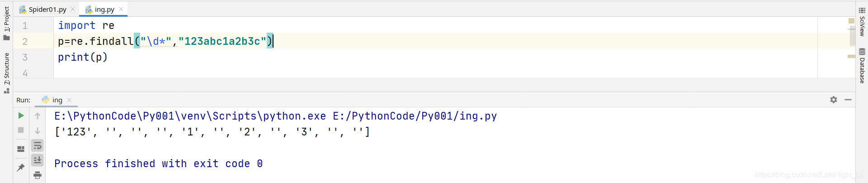
Task: Jump down the stack trace arrow
Action: (x=38, y=131)
